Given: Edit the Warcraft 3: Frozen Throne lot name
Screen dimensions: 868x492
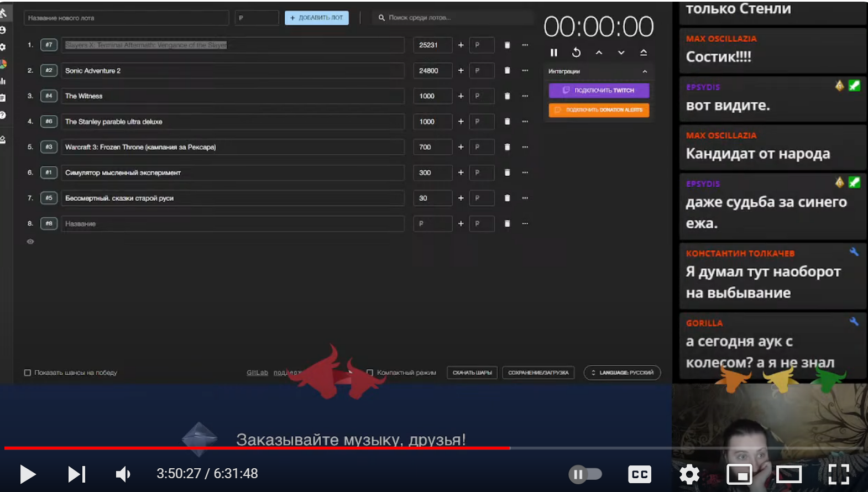Looking at the screenshot, I should 233,147.
